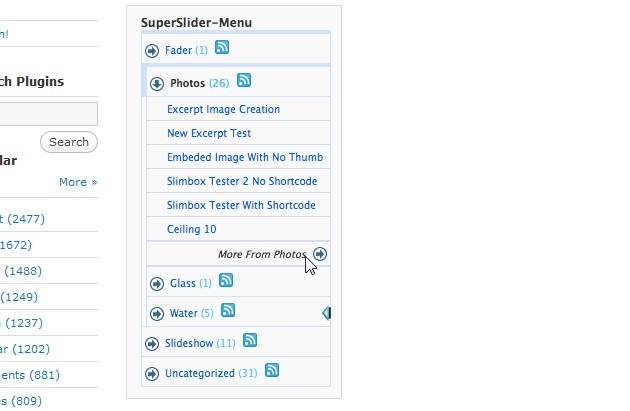Screen dimensions: 630x411
Task: Click the arrow icon beside More From Photos
Action: 320,254
